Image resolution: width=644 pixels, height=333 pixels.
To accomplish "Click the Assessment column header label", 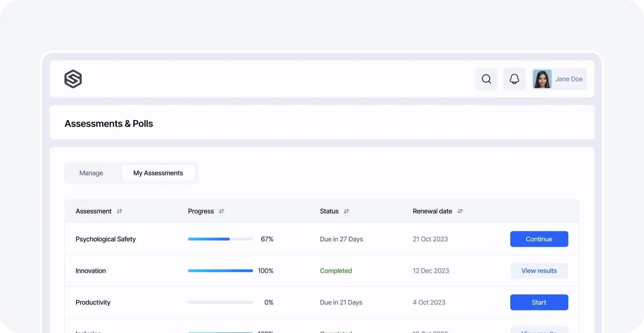I will [94, 211].
